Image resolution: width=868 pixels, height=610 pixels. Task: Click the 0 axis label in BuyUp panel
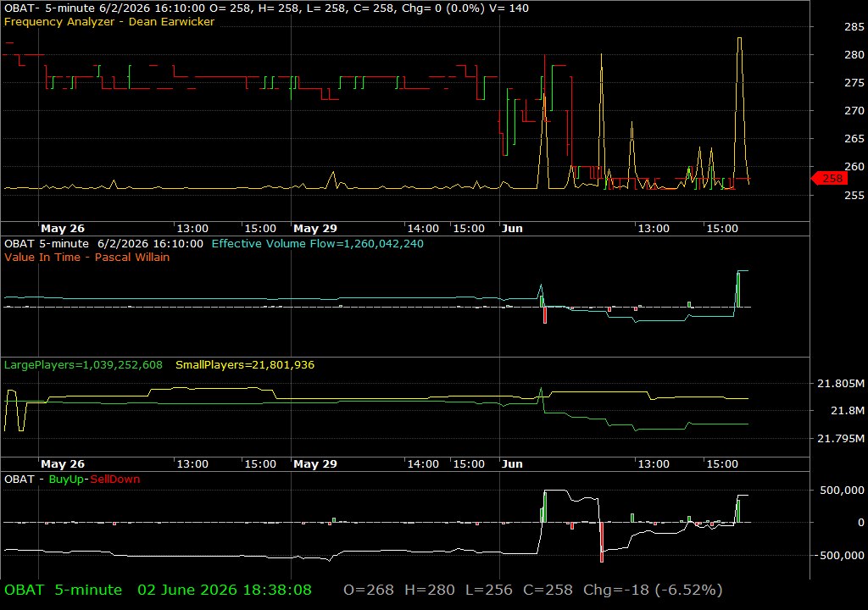coord(861,522)
